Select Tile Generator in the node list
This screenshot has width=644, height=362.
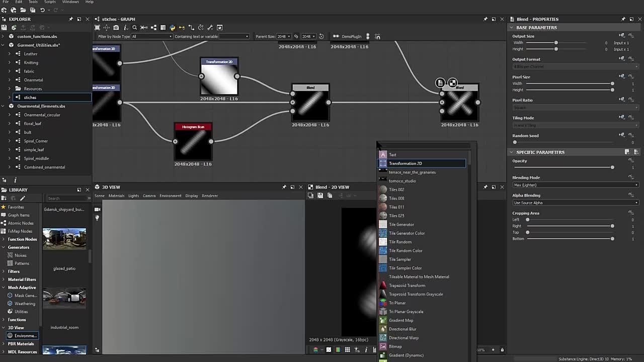pos(401,225)
